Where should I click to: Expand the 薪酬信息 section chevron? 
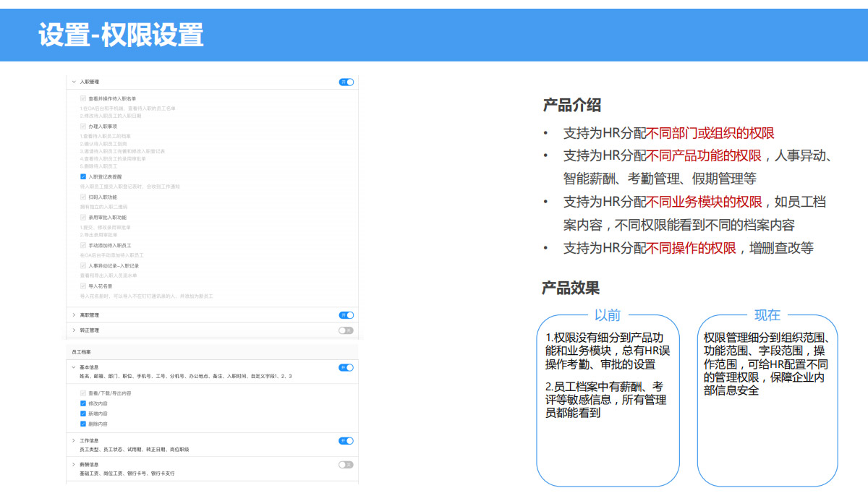[x=74, y=465]
